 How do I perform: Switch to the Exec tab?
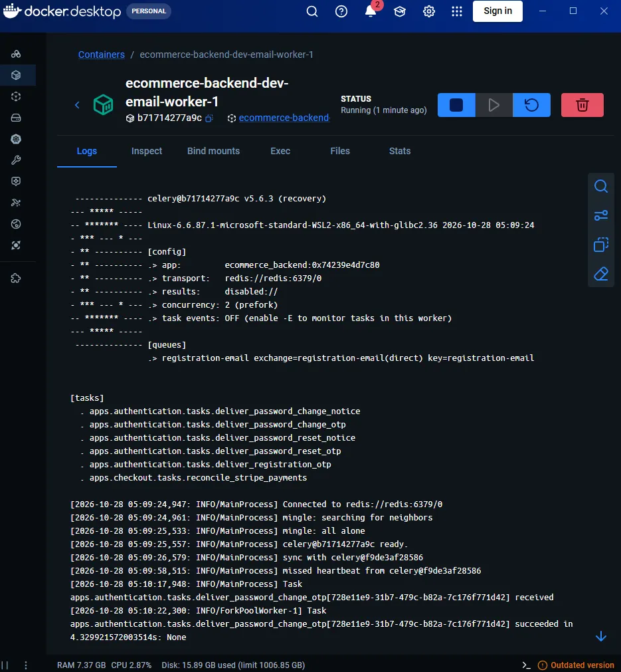coord(280,151)
